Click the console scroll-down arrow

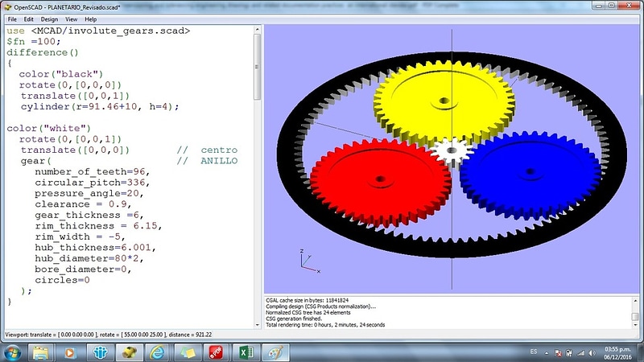click(635, 325)
